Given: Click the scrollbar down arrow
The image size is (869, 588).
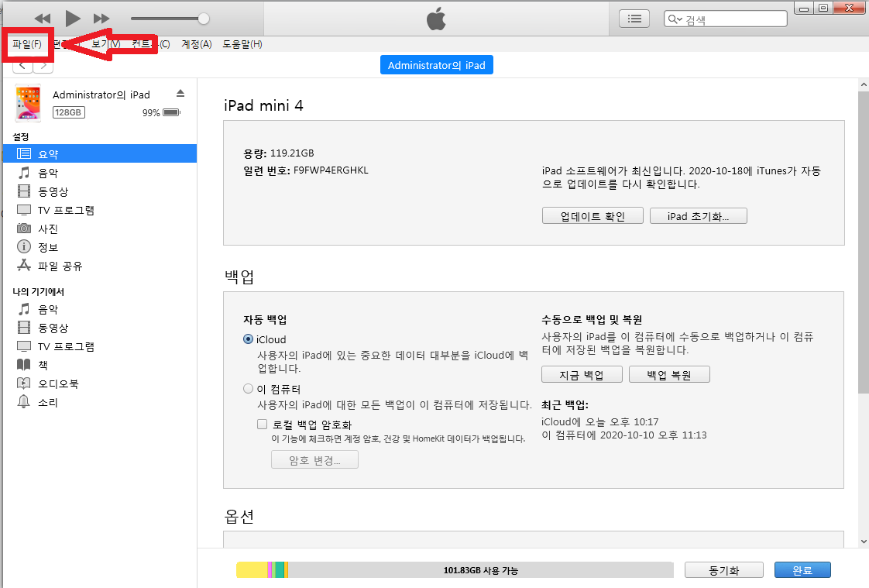Looking at the screenshot, I should 864,542.
